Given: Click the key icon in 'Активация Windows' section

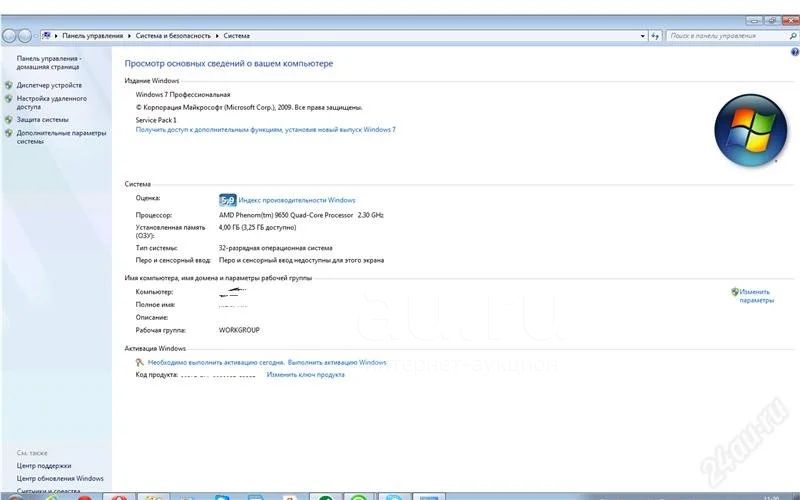Looking at the screenshot, I should [x=140, y=362].
